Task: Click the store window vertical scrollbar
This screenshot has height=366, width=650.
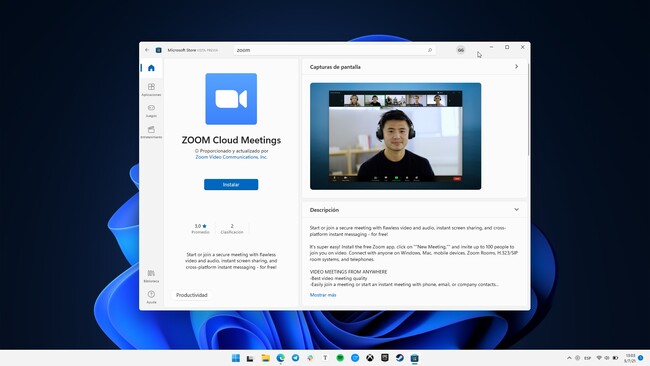Action: tap(529, 110)
